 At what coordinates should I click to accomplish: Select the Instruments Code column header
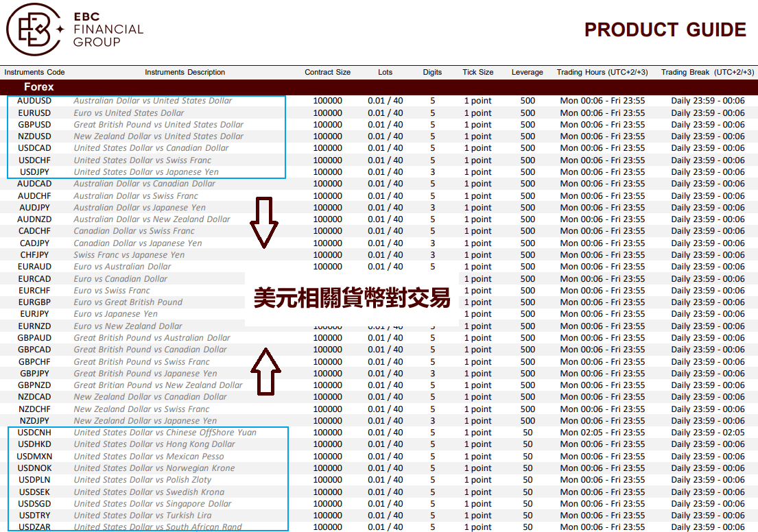click(x=34, y=72)
